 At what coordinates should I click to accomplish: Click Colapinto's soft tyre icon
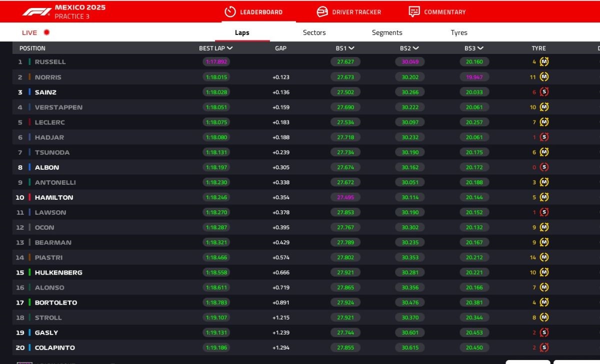[x=544, y=348]
